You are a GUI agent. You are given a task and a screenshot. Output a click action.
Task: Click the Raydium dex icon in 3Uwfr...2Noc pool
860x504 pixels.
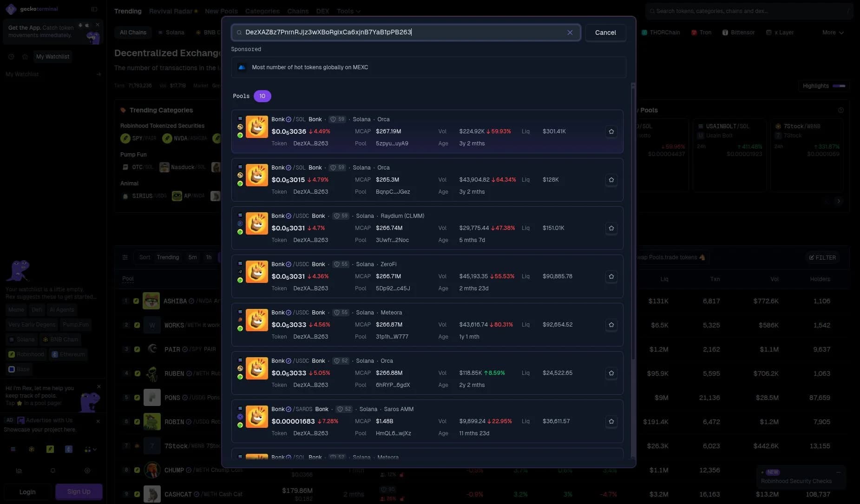click(240, 223)
